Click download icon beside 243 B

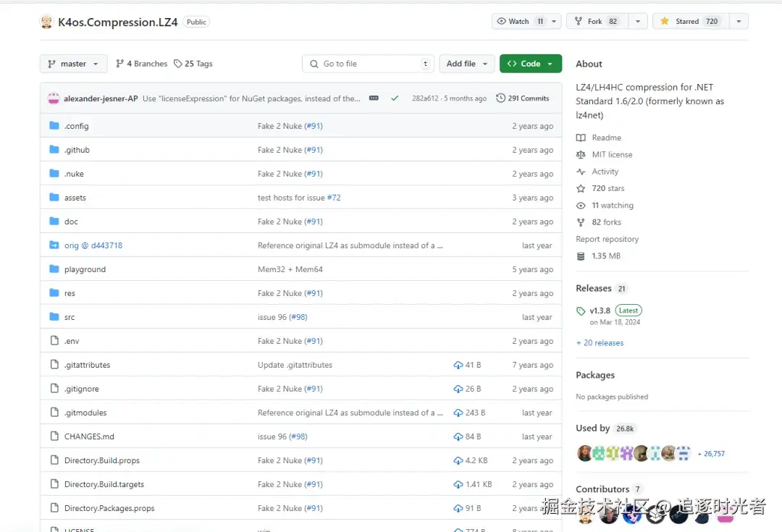(x=458, y=413)
